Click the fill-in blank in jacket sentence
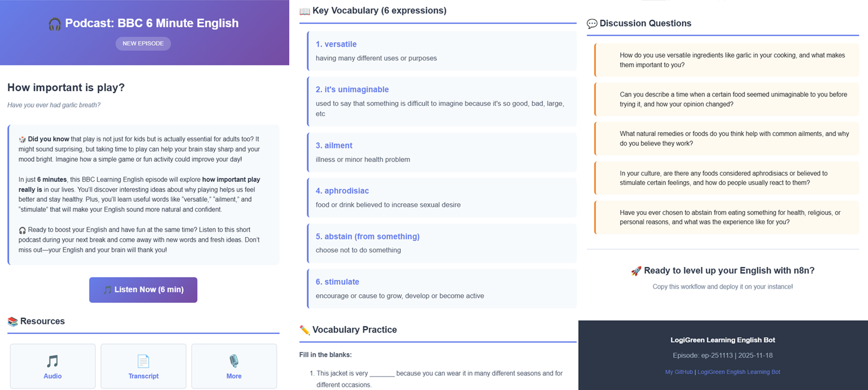This screenshot has height=390, width=868. 382,374
